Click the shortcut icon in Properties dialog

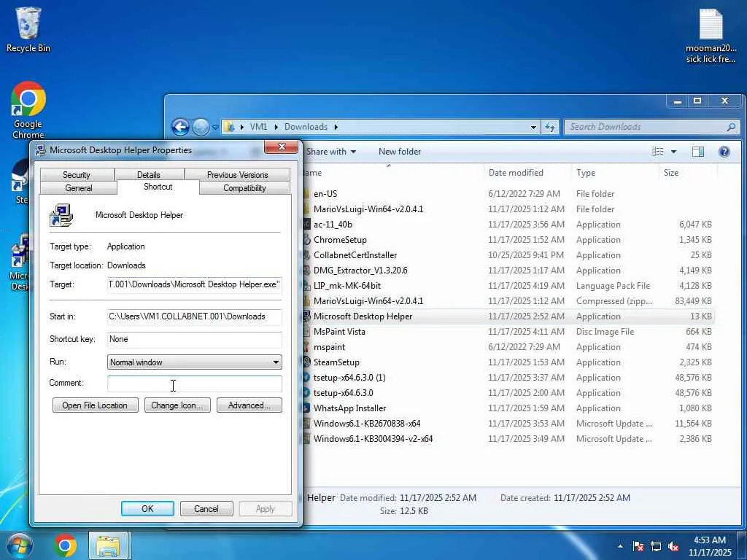(x=61, y=215)
